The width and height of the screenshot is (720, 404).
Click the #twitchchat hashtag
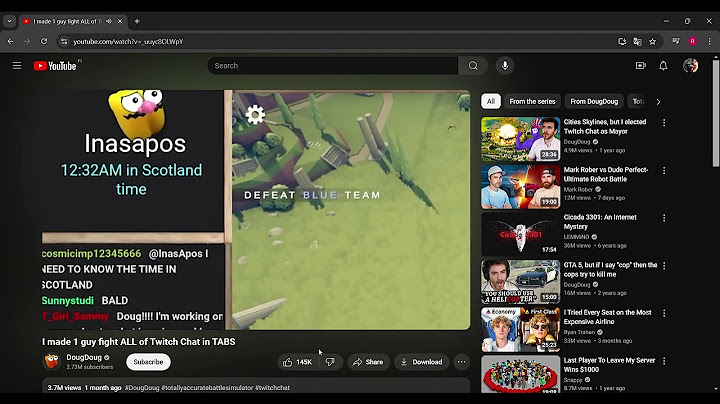pyautogui.click(x=272, y=388)
